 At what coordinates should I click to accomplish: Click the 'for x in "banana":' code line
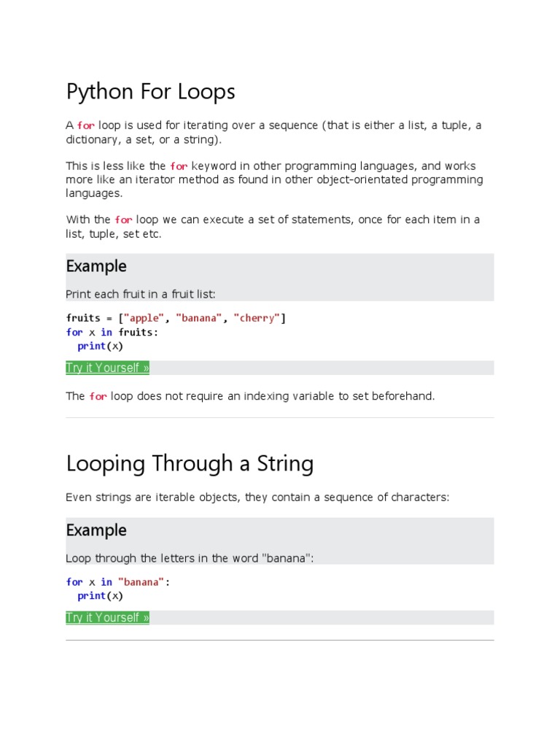click(x=117, y=582)
